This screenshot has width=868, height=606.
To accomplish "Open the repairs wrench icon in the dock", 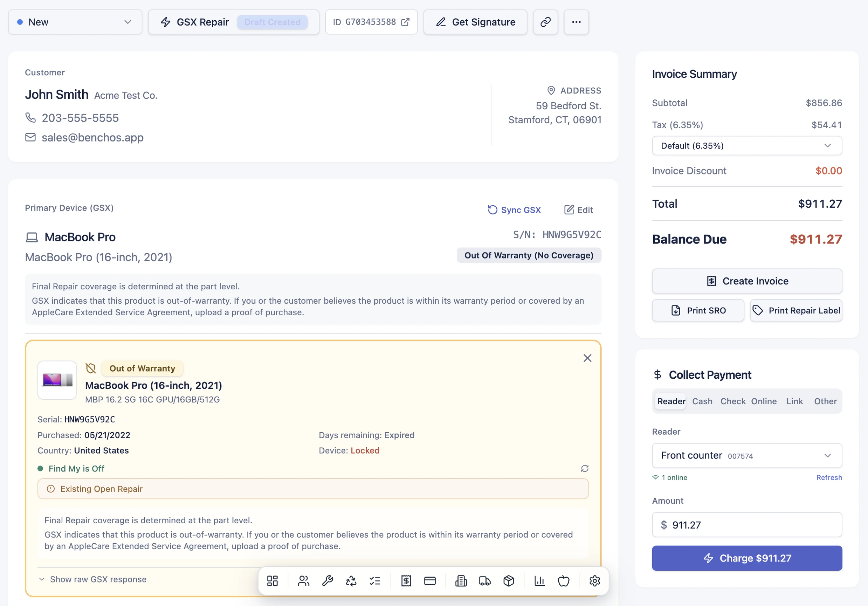I will pyautogui.click(x=328, y=581).
